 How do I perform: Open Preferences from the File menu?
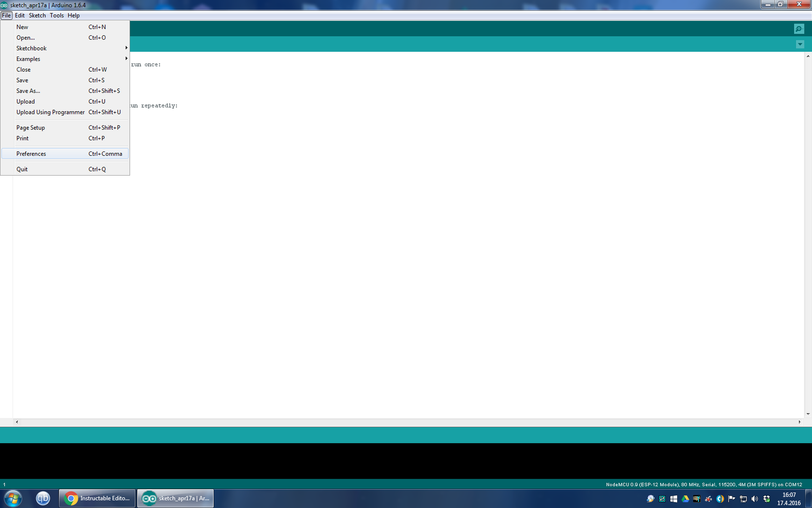pos(65,154)
